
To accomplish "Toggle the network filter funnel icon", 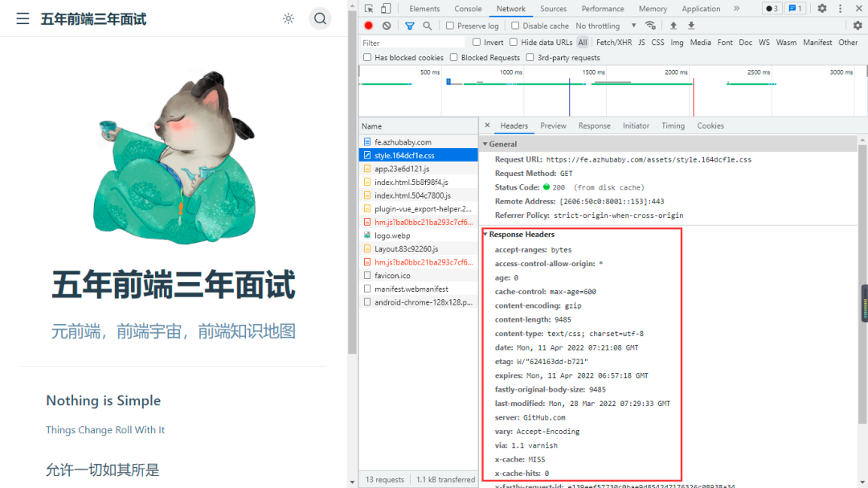I will (x=410, y=26).
